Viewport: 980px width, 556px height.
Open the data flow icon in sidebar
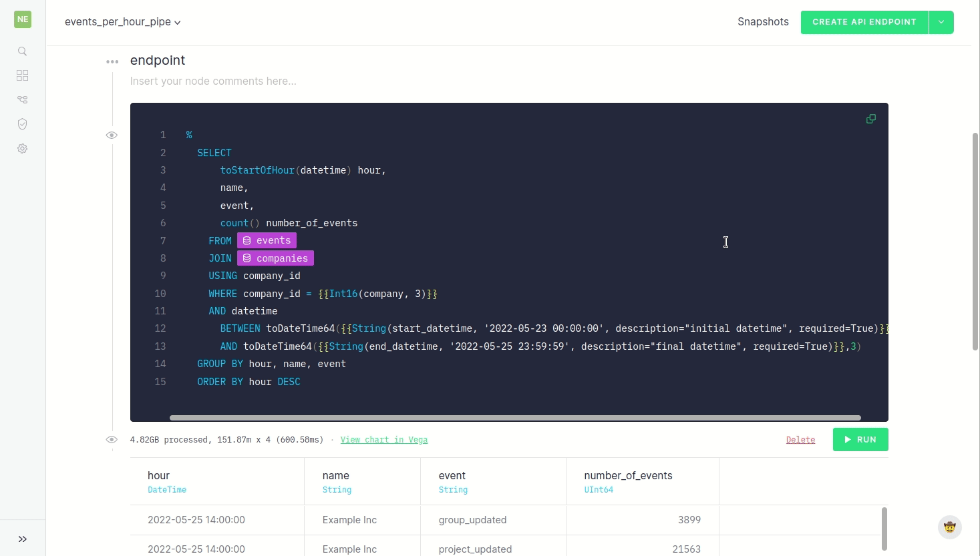pos(23,100)
